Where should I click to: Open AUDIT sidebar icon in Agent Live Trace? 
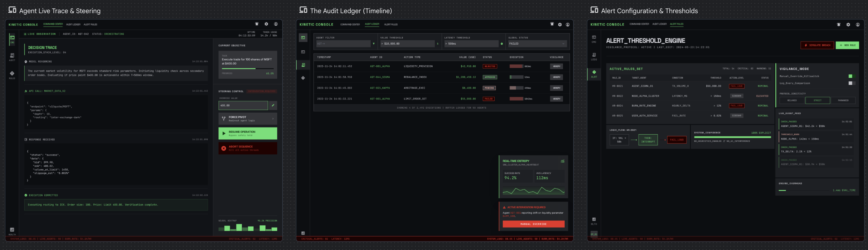(12, 57)
